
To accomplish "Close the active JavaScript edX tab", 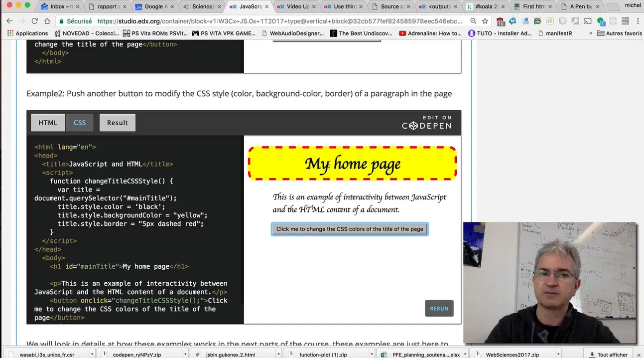I will point(267,6).
